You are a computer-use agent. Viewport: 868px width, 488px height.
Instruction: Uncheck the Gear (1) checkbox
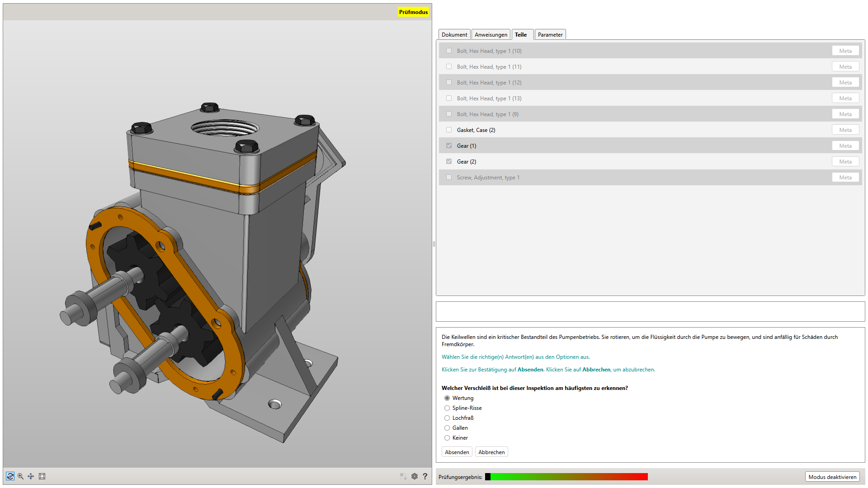pyautogui.click(x=449, y=145)
